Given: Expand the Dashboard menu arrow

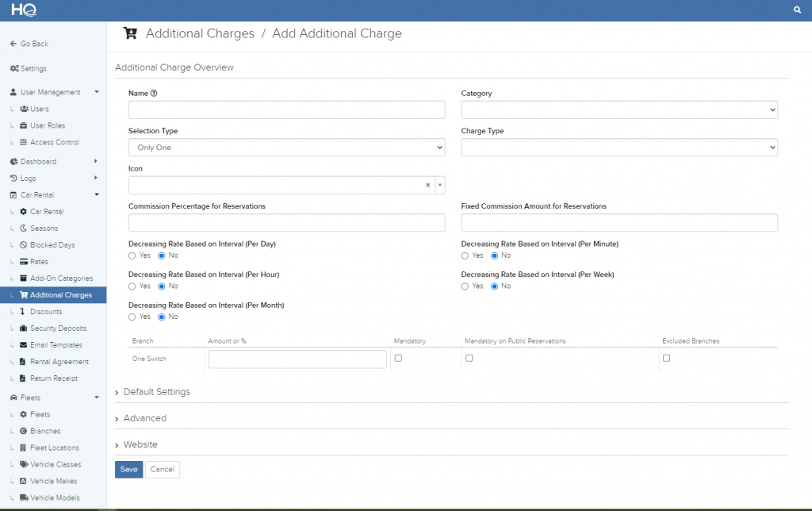Looking at the screenshot, I should point(96,161).
